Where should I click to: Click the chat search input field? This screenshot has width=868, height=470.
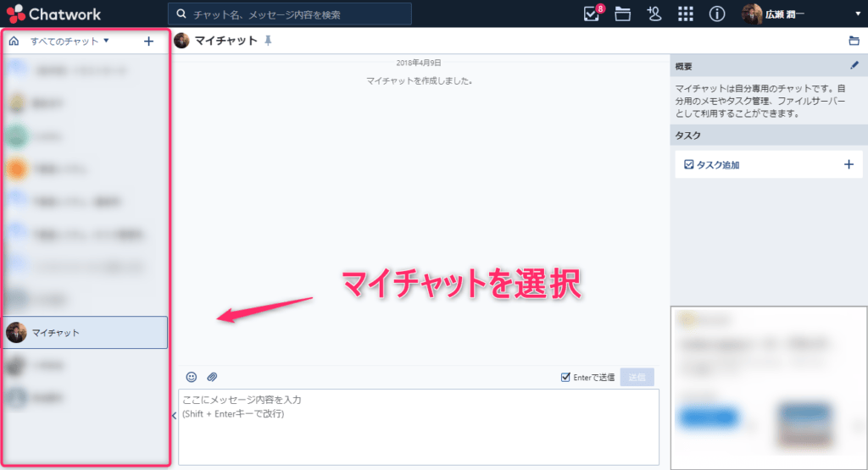(290, 14)
